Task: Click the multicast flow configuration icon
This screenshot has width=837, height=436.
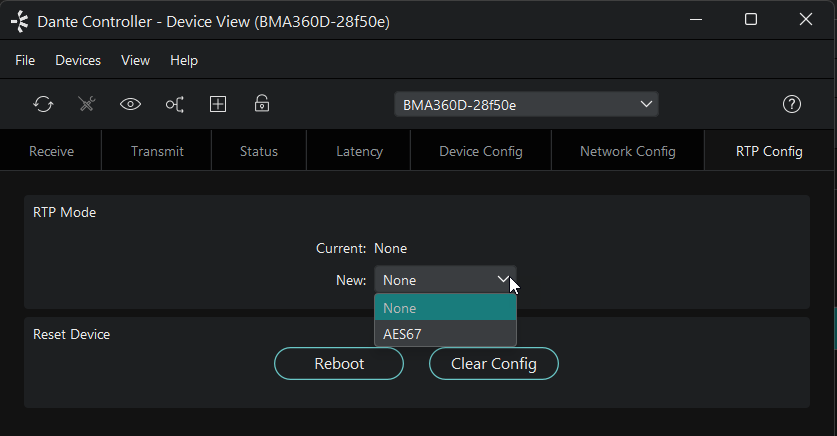Action: click(x=175, y=104)
